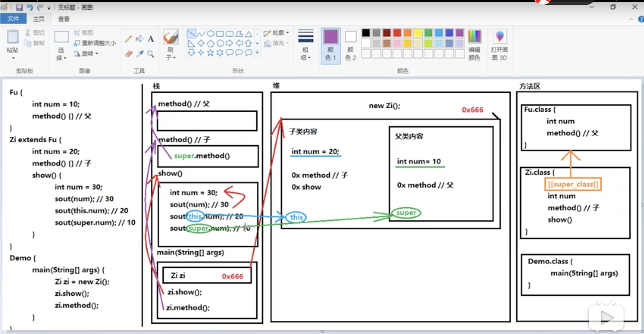
Task: Select the Text tool A icon
Action: tap(151, 39)
